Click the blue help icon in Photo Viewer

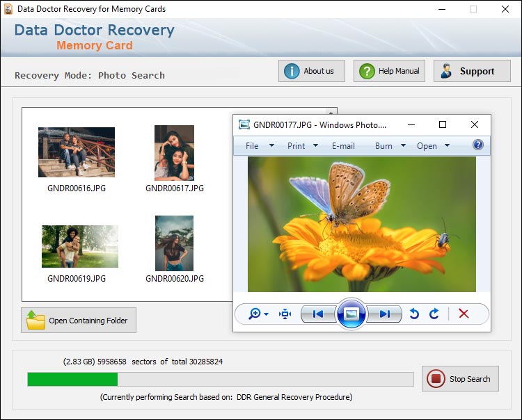(x=478, y=145)
